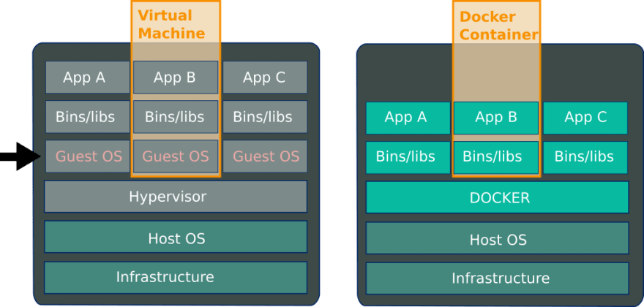644x307 pixels.
Task: Select the 'Hypervisor' layer box
Action: (176, 197)
